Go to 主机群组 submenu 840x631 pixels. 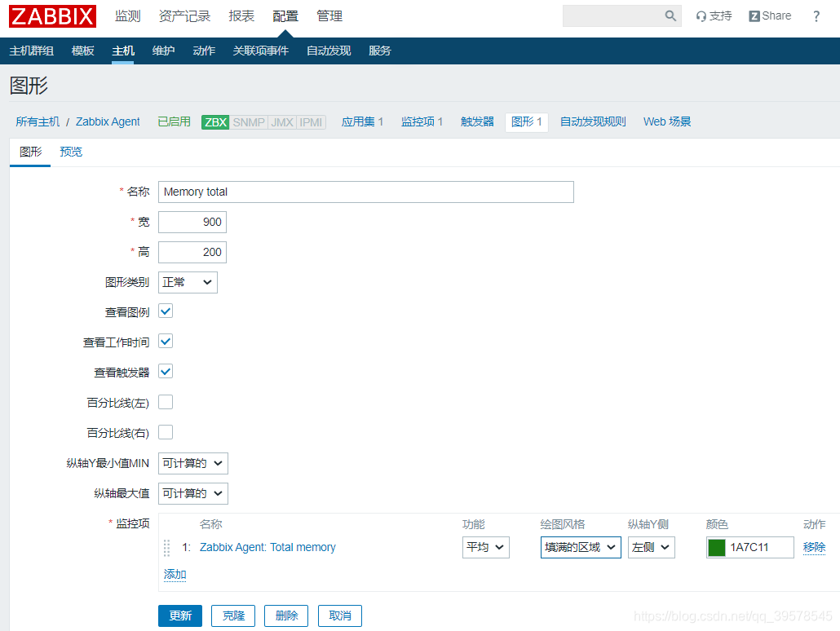[32, 51]
